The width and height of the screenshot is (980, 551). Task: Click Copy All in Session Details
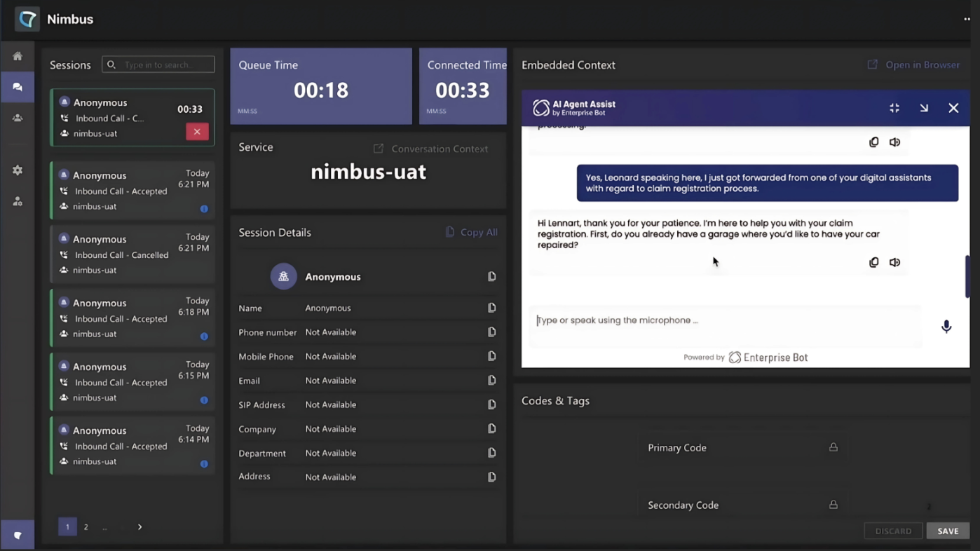pos(471,232)
